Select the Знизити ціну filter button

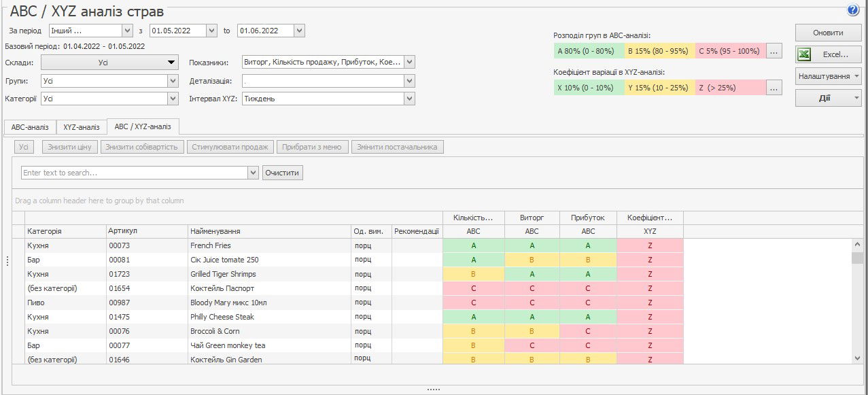(69, 147)
